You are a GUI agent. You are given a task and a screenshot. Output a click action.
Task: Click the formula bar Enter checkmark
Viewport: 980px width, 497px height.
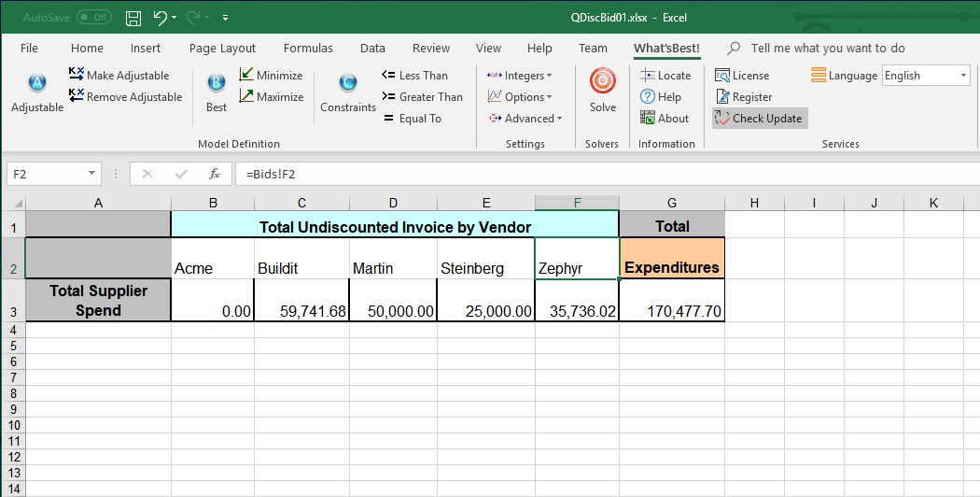[181, 174]
